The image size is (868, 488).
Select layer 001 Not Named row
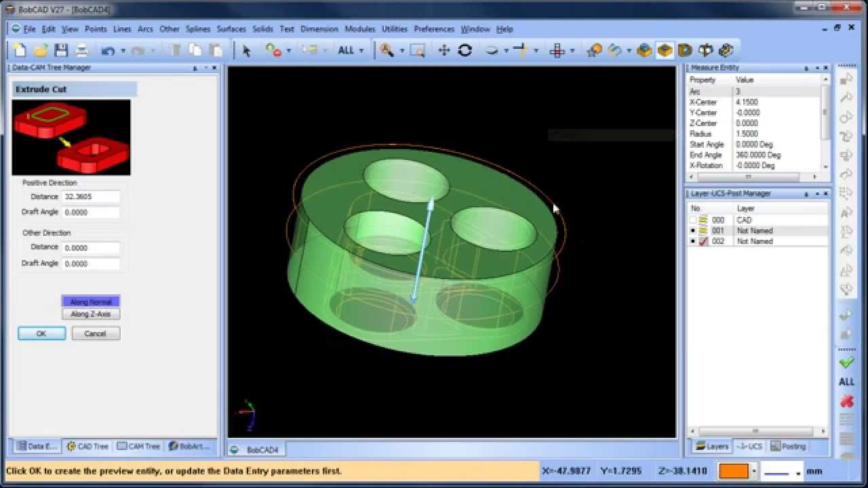pos(757,230)
